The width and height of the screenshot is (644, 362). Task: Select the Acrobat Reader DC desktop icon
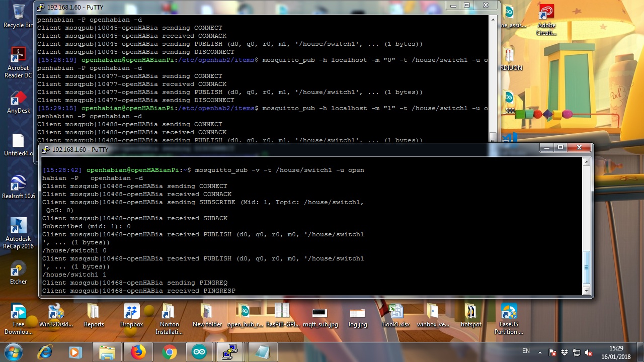[x=18, y=62]
